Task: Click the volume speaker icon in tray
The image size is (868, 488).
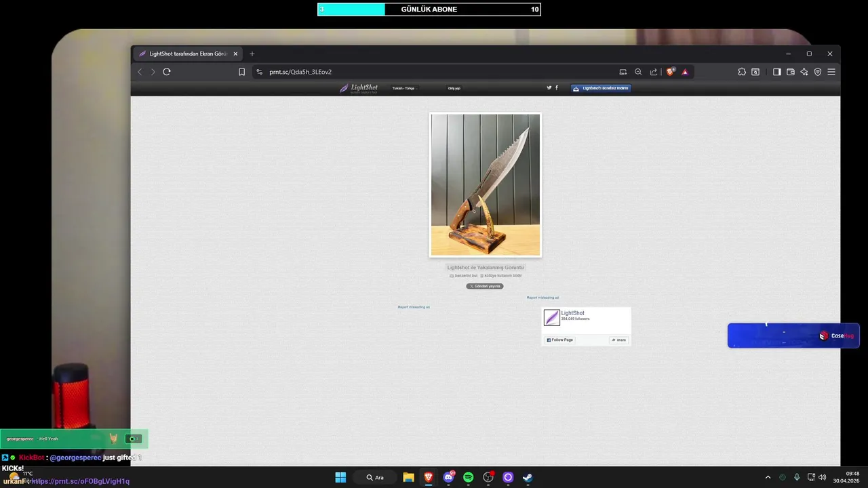Action: click(x=823, y=477)
